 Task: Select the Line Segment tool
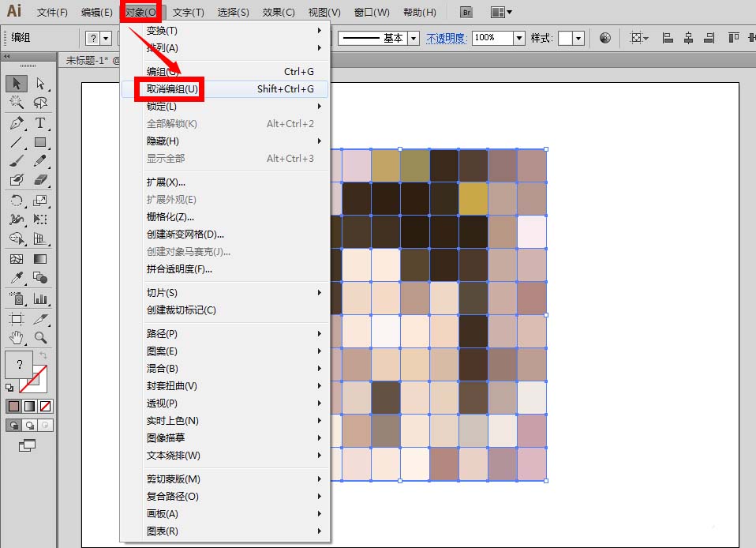tap(17, 142)
